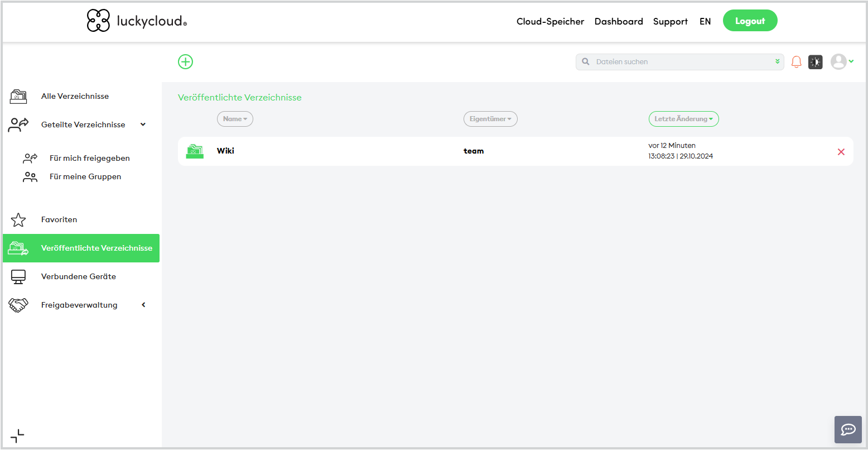Click vor 12 Minuten timestamp
Viewport: 868px width, 450px height.
(672, 146)
